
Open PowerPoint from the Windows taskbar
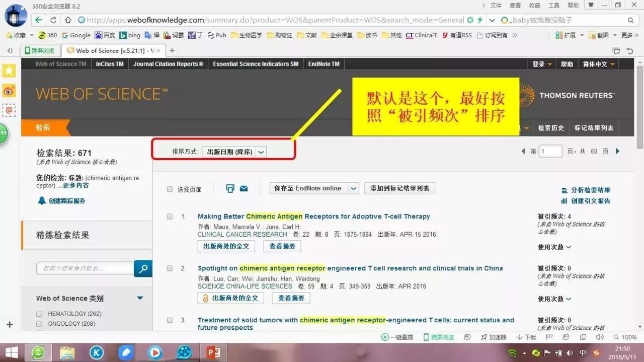click(213, 352)
